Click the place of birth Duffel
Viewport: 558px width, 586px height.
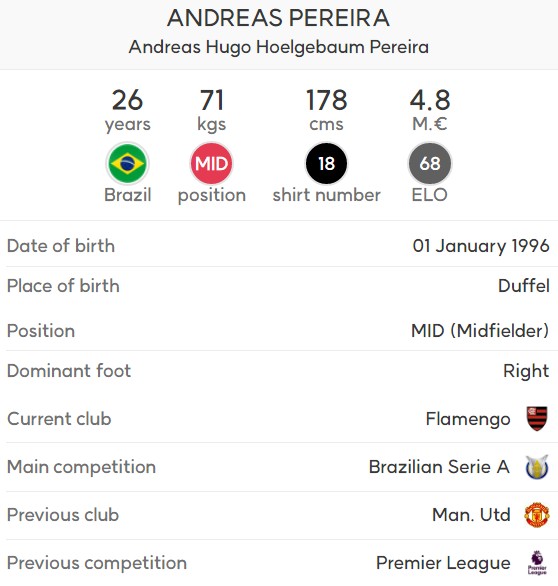point(524,286)
